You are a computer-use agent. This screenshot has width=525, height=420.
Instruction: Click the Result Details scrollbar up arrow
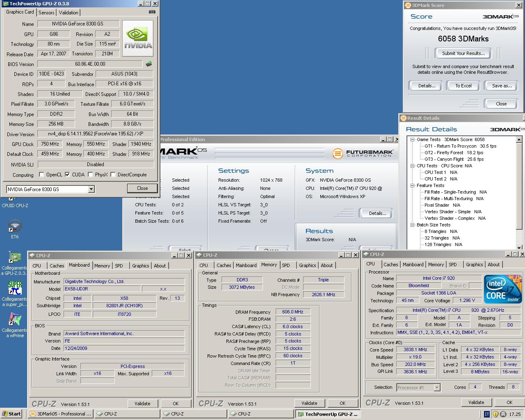(x=519, y=139)
